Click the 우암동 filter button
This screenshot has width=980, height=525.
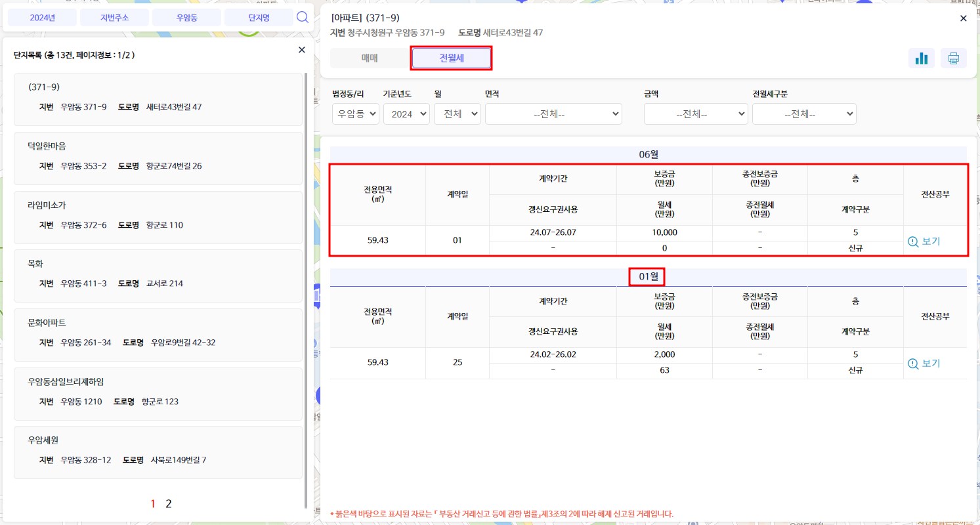point(187,17)
